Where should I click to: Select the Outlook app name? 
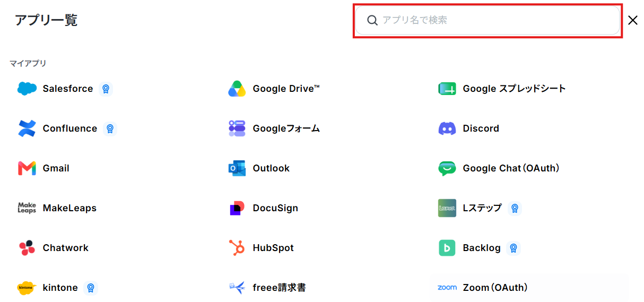[271, 168]
